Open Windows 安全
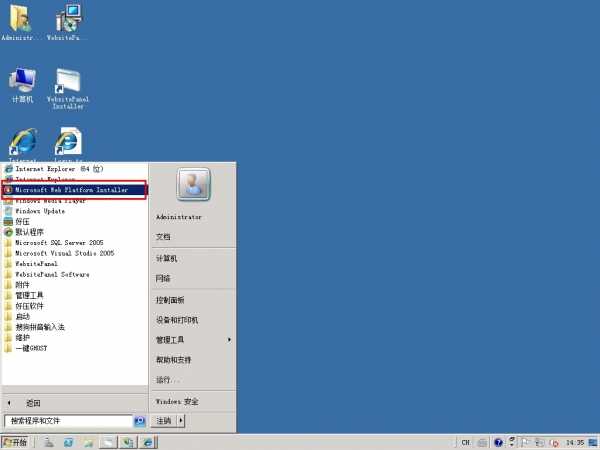 177,401
